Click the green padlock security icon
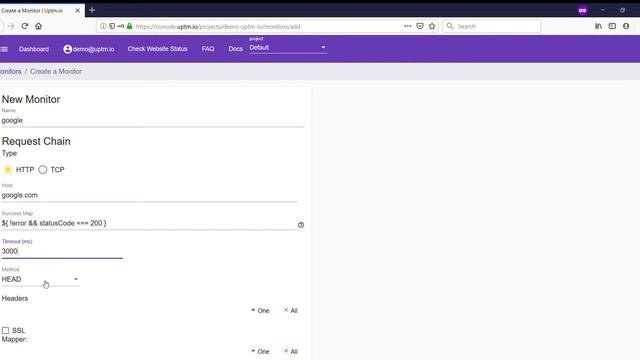This screenshot has width=640, height=360. pos(129,26)
